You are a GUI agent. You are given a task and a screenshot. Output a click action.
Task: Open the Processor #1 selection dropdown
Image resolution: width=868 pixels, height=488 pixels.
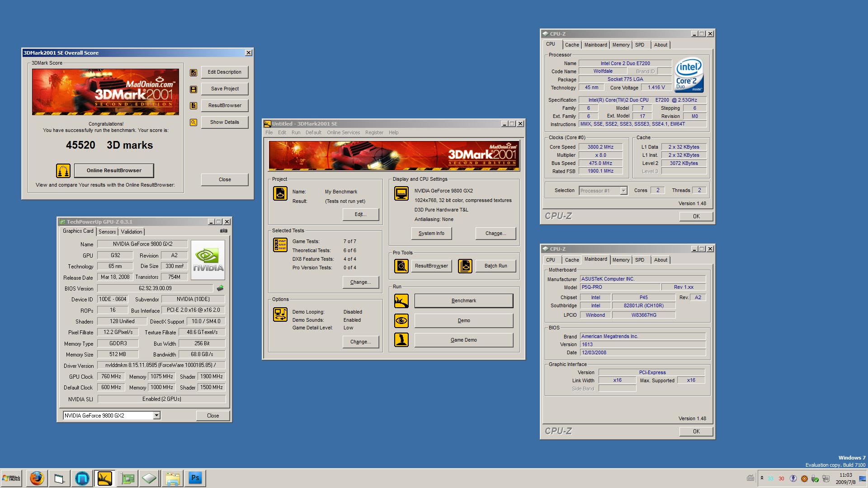[623, 191]
